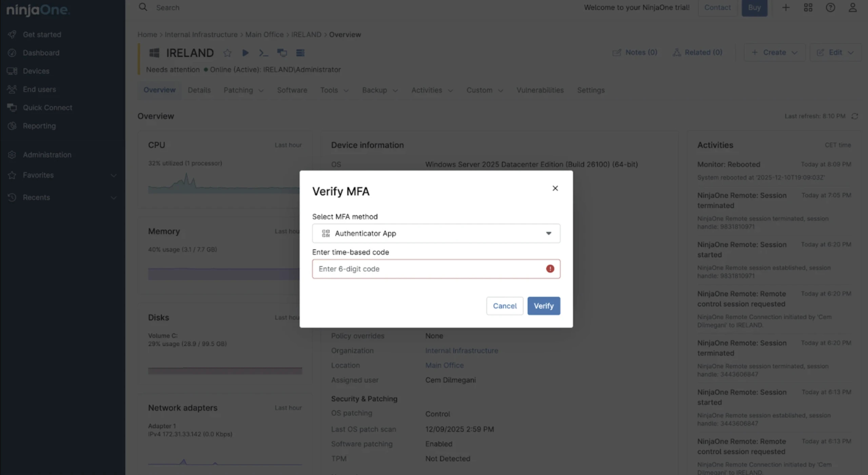
Task: Click the CPU utilization chart
Action: (224, 183)
